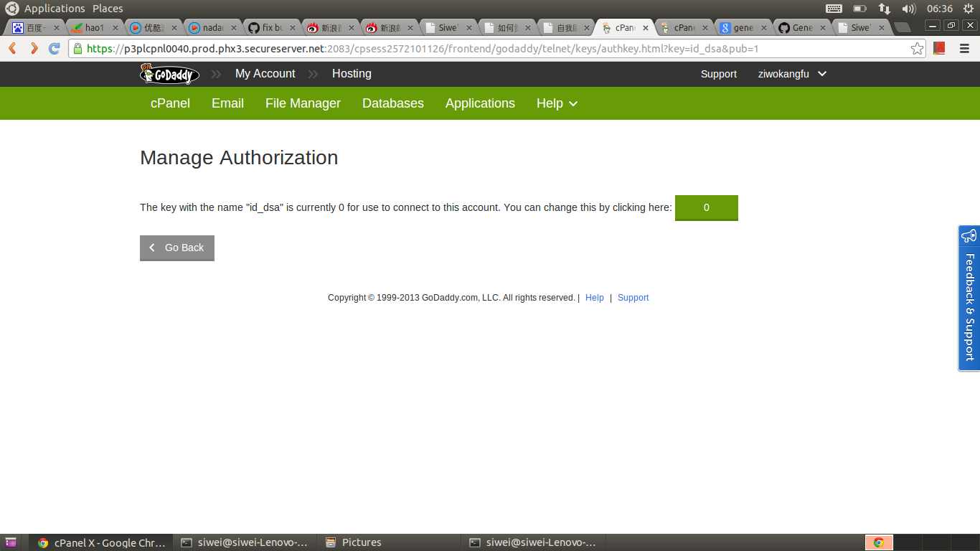Open the Help dropdown in the green navbar
Image resolution: width=980 pixels, height=551 pixels.
(557, 103)
